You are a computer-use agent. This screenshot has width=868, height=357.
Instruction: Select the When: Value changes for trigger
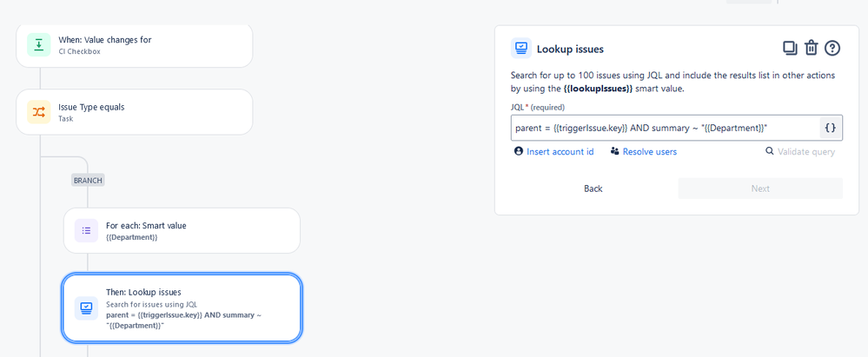click(135, 45)
